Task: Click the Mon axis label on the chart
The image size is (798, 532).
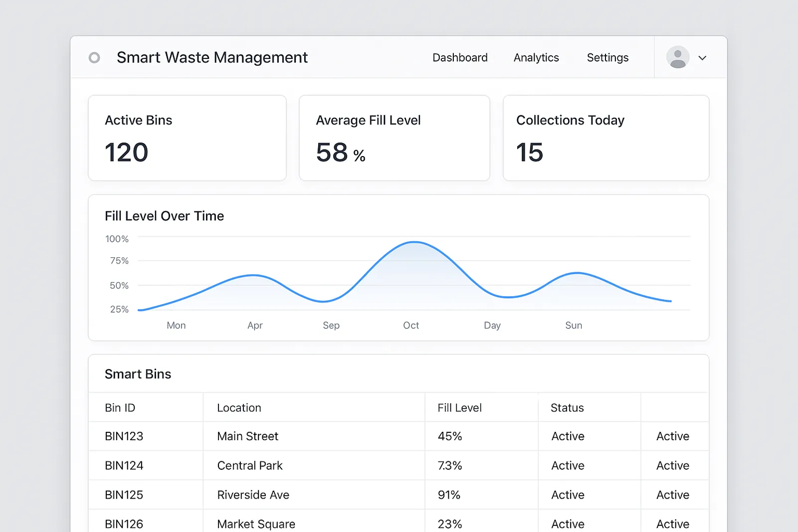Action: pos(176,325)
